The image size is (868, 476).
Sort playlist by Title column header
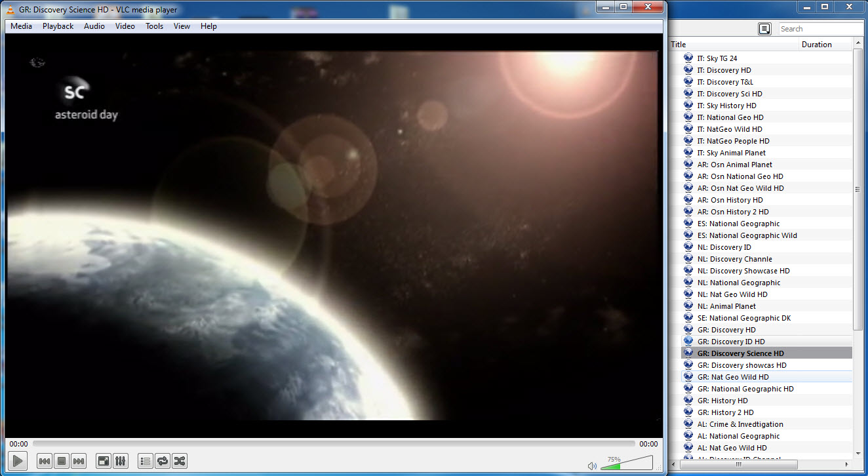pyautogui.click(x=734, y=45)
